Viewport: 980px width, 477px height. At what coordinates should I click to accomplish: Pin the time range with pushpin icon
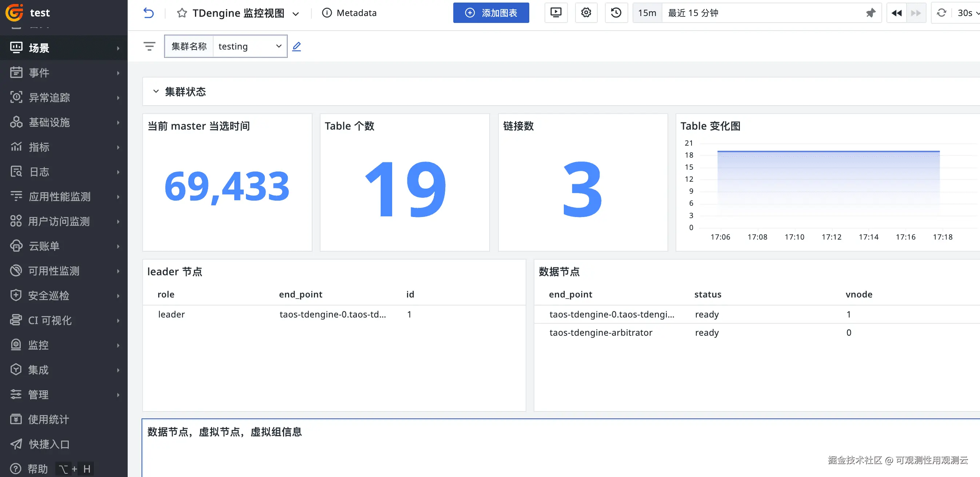point(871,13)
